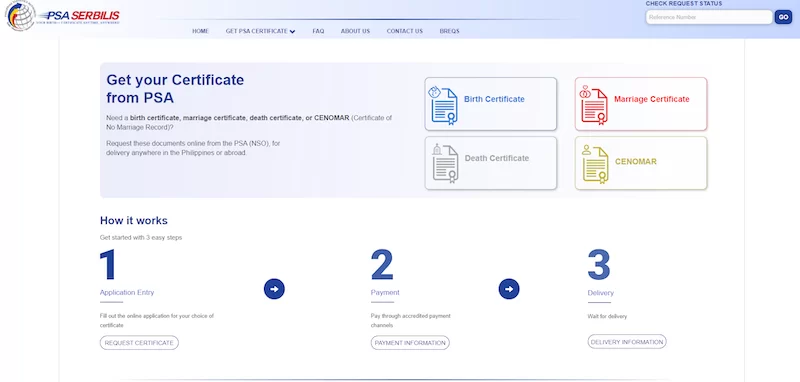The height and width of the screenshot is (382, 800).
Task: Click 'Fill out the online application' text
Action: (157, 321)
